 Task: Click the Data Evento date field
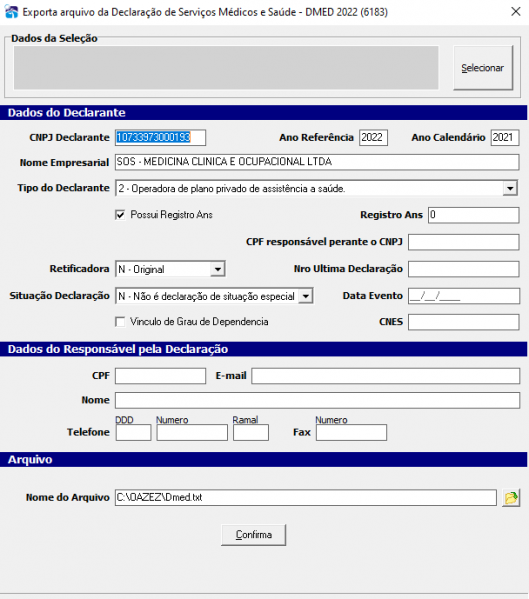[x=464, y=296]
